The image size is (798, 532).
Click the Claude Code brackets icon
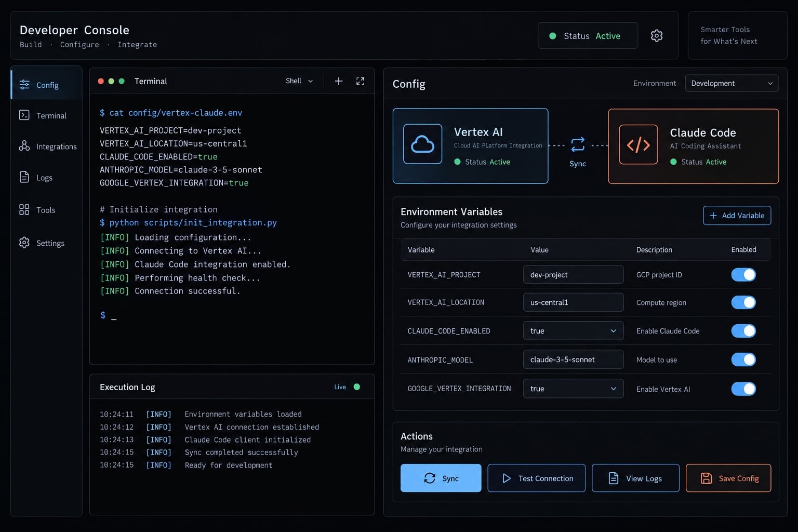(x=639, y=144)
